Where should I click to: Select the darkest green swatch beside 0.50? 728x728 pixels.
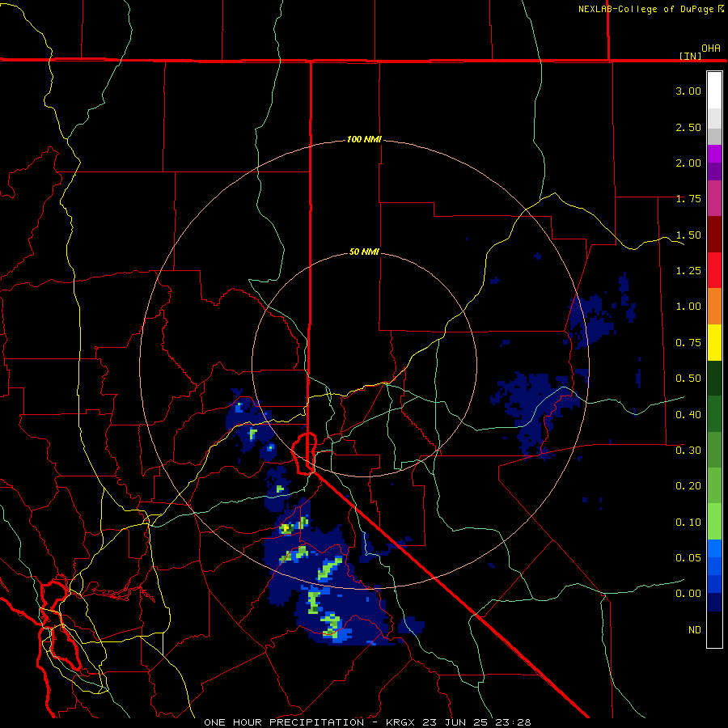pyautogui.click(x=714, y=378)
